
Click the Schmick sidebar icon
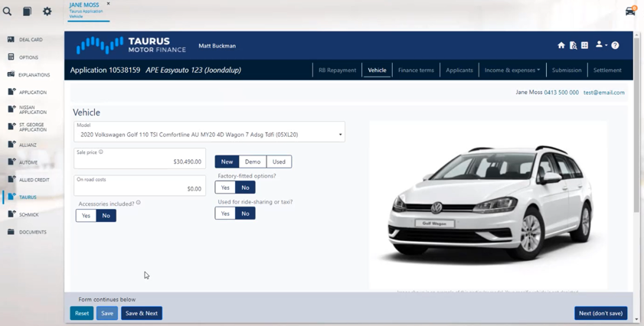point(11,214)
